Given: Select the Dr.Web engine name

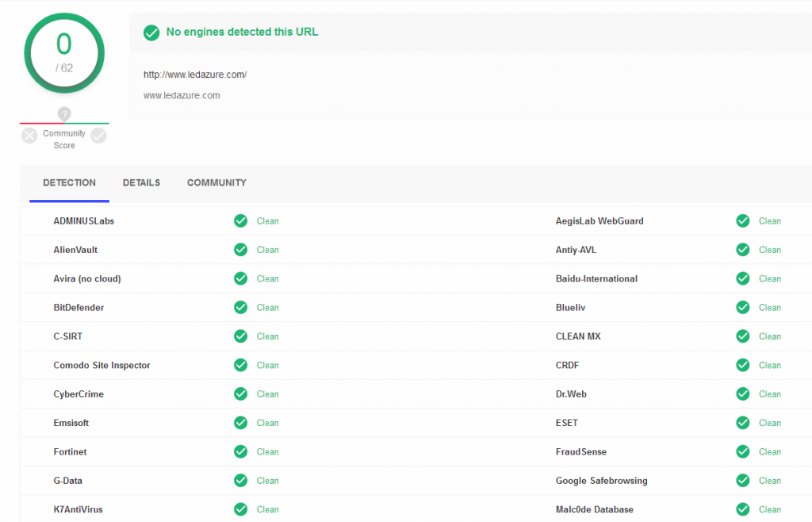Looking at the screenshot, I should (571, 394).
